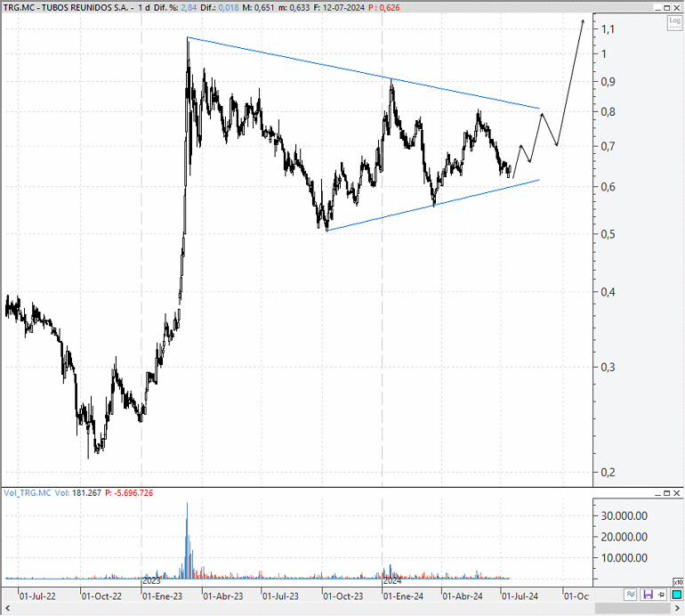This screenshot has width=685, height=616.
Task: Click the F: 12-07-2024 date value
Action: [x=339, y=7]
